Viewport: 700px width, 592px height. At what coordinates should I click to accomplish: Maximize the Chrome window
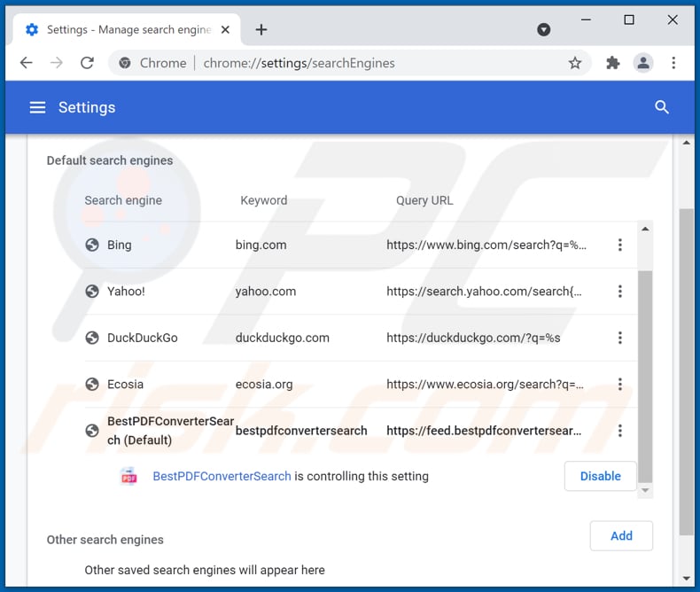coord(629,20)
